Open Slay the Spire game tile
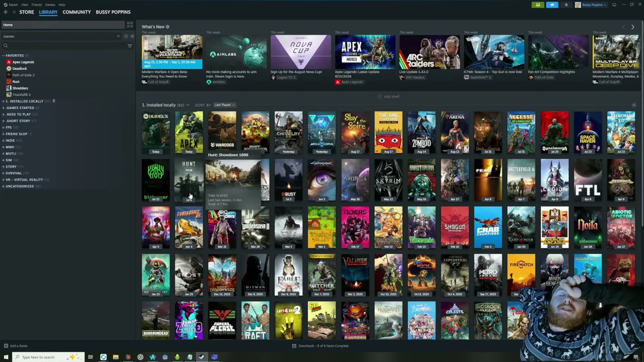 tap(355, 132)
